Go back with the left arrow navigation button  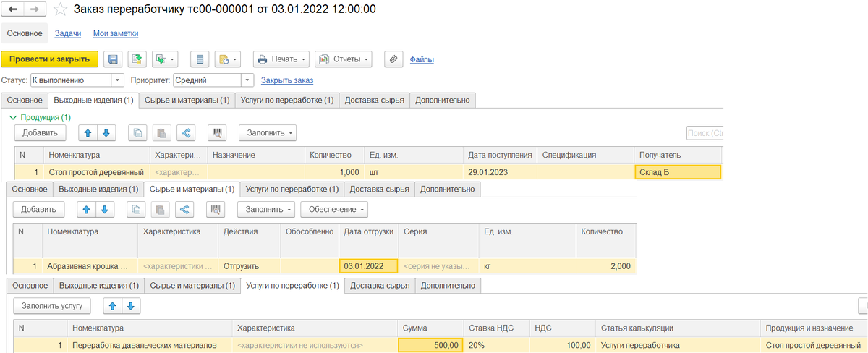click(x=14, y=10)
